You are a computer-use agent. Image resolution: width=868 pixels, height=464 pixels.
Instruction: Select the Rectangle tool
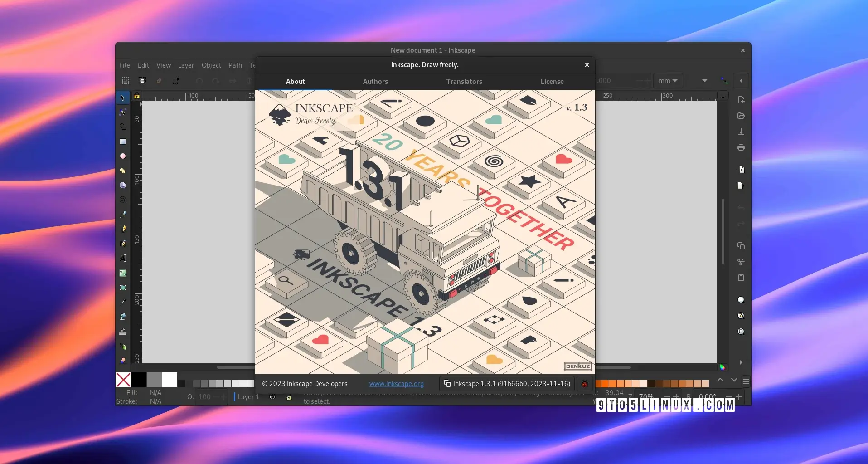122,142
